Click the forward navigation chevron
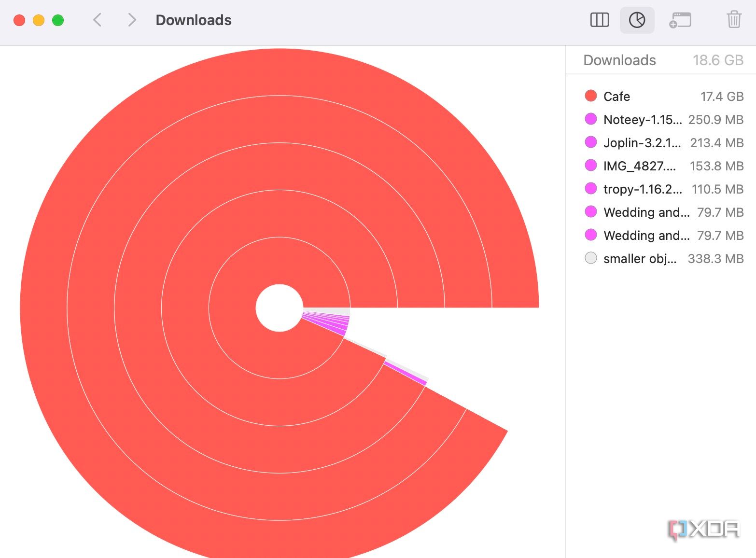The width and height of the screenshot is (756, 558). tap(131, 20)
